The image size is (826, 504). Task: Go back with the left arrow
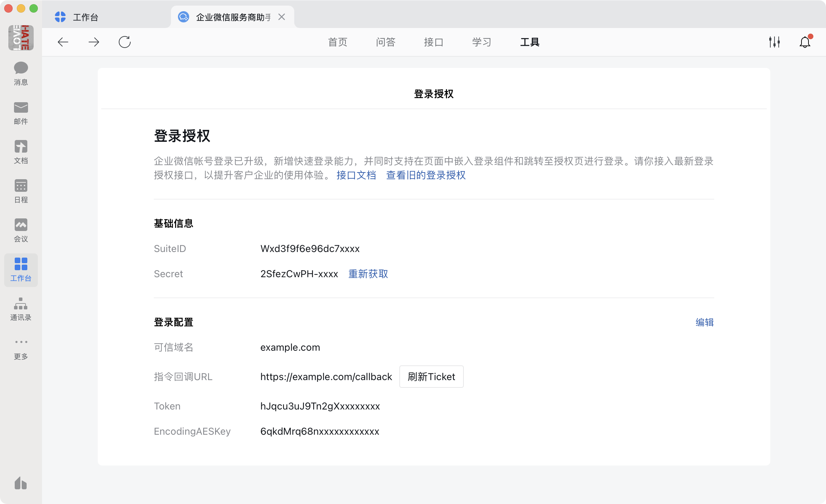point(63,42)
